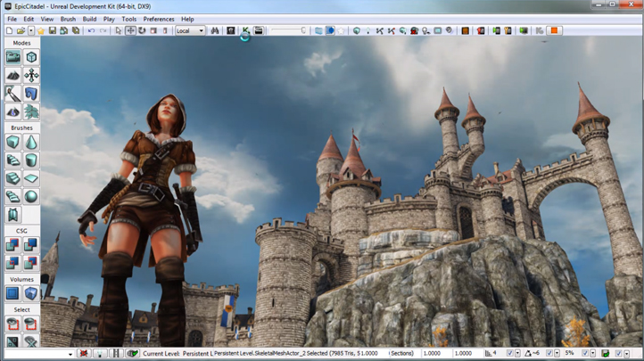Create a Linear Staircase brush

click(13, 178)
